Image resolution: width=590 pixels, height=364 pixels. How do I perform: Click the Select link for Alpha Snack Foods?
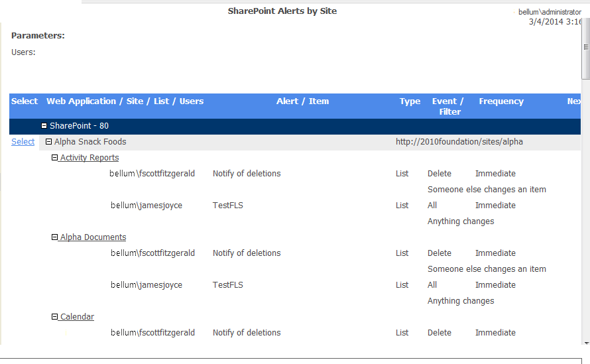pos(23,142)
